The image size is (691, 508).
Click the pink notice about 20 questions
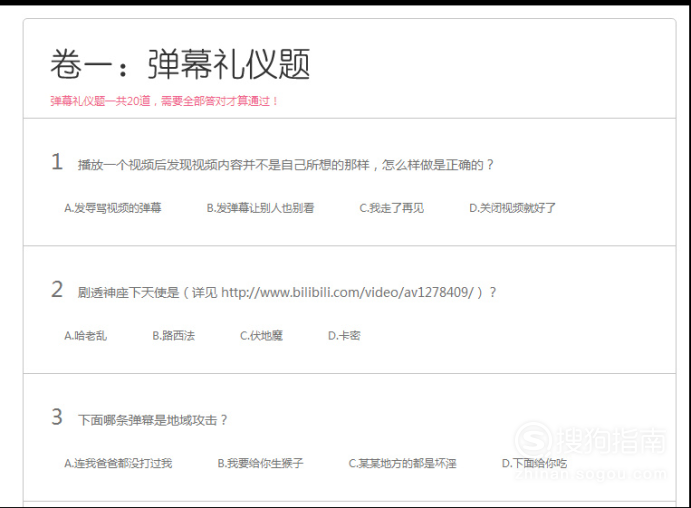coord(164,101)
